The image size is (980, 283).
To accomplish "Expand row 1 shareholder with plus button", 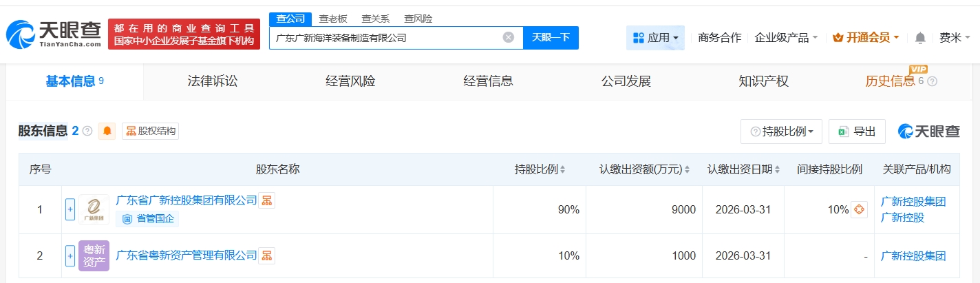I will tap(70, 210).
